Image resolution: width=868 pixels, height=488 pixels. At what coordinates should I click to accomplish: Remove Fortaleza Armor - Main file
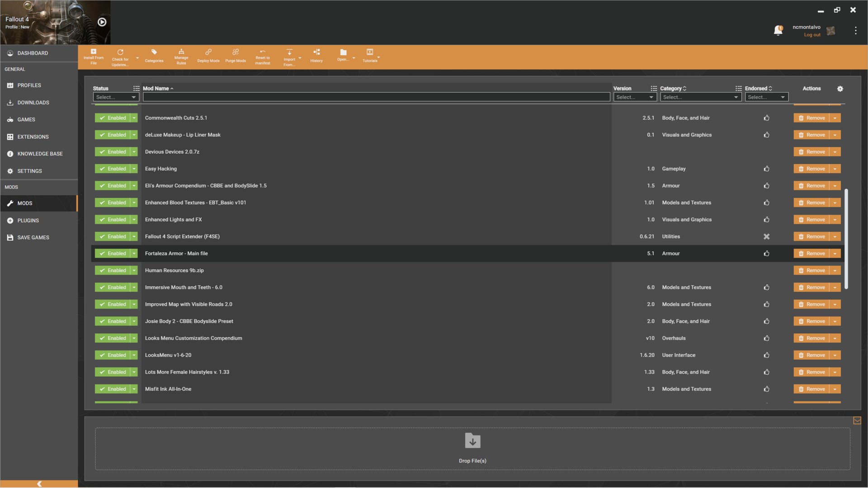click(x=811, y=253)
